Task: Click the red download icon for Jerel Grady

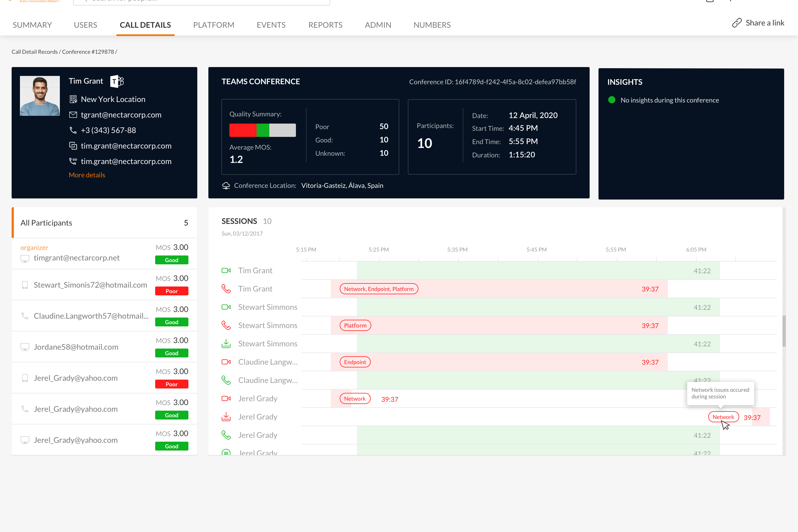Action: [x=226, y=417]
